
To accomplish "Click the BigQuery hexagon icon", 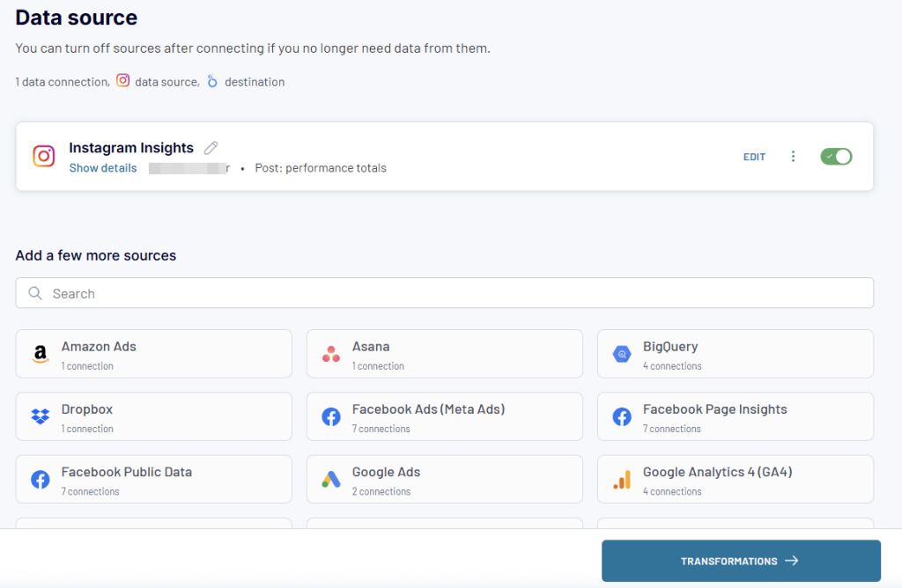I will pos(622,354).
